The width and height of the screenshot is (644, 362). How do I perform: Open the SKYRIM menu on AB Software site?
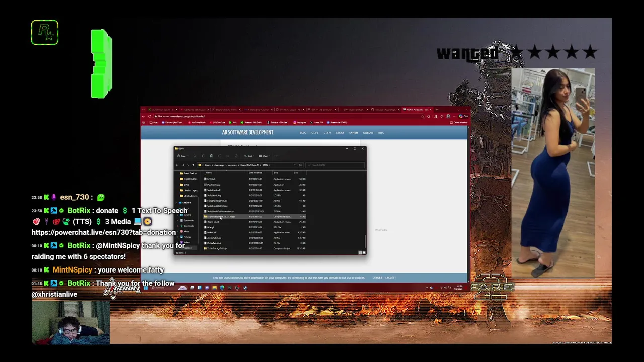[354, 133]
